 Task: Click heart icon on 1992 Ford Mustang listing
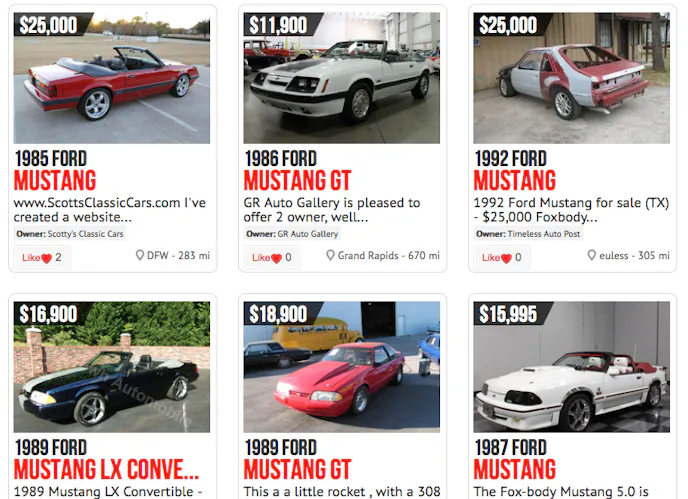pos(506,258)
